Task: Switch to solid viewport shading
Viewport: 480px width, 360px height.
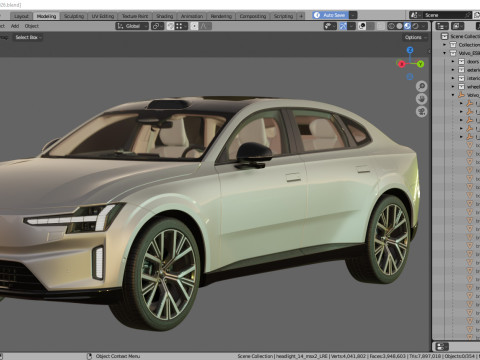Action: point(399,26)
